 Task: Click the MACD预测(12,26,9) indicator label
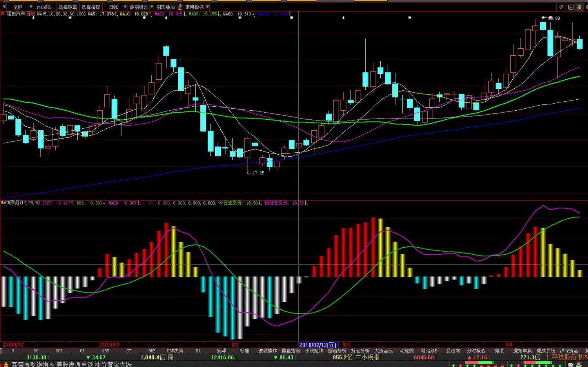(x=20, y=203)
